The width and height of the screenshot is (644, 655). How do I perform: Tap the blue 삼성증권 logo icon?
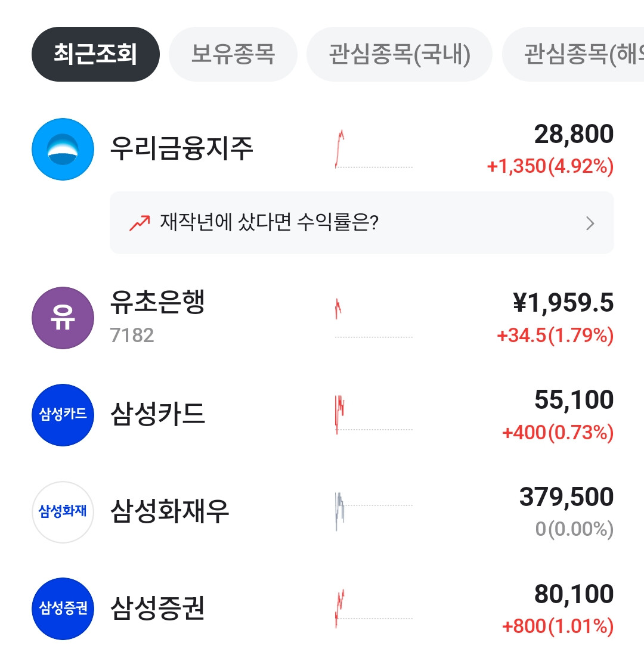coord(63,609)
